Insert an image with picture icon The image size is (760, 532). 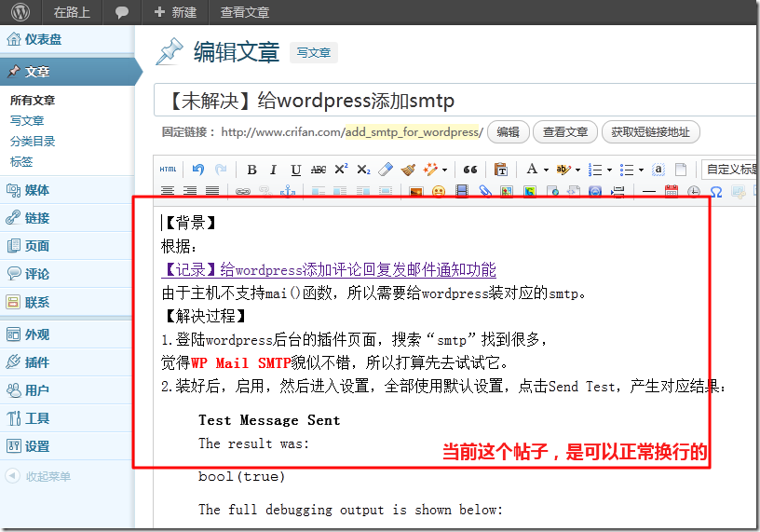[x=416, y=192]
